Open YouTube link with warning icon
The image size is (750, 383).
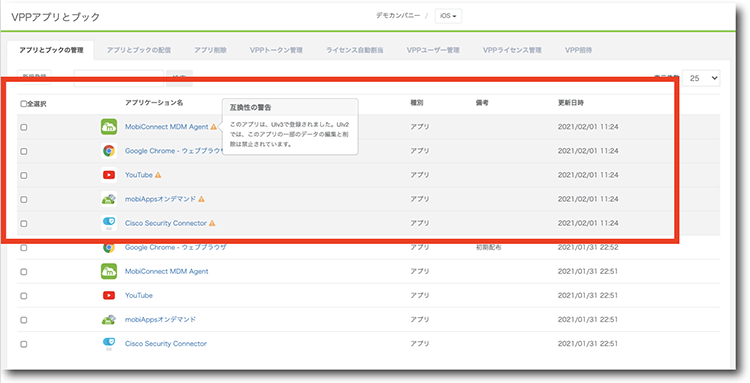pos(139,175)
